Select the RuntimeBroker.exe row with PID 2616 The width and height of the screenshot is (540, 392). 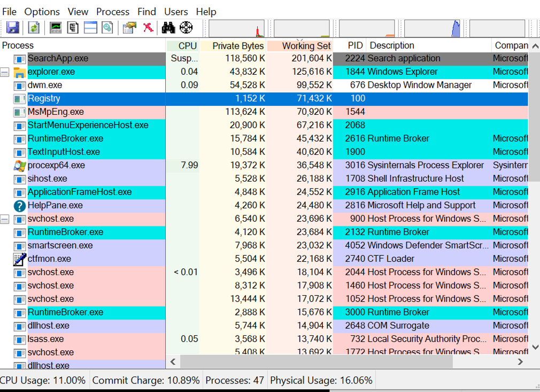(x=264, y=139)
